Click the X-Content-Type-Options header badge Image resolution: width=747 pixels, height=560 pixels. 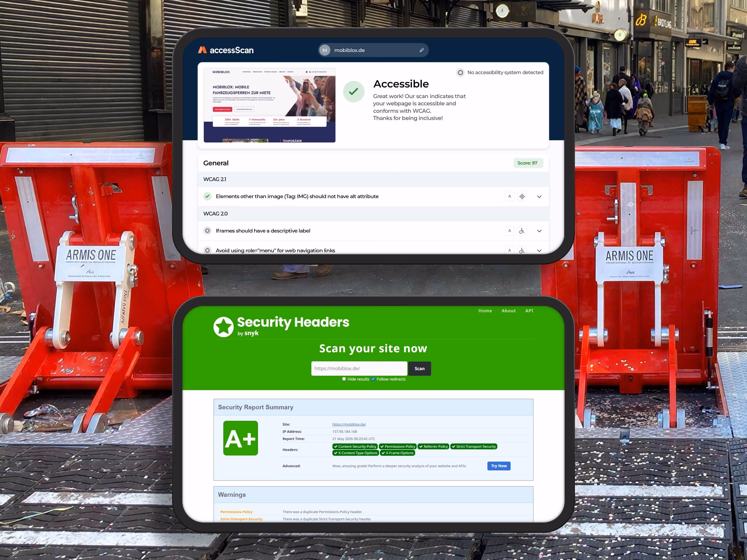[x=356, y=453]
